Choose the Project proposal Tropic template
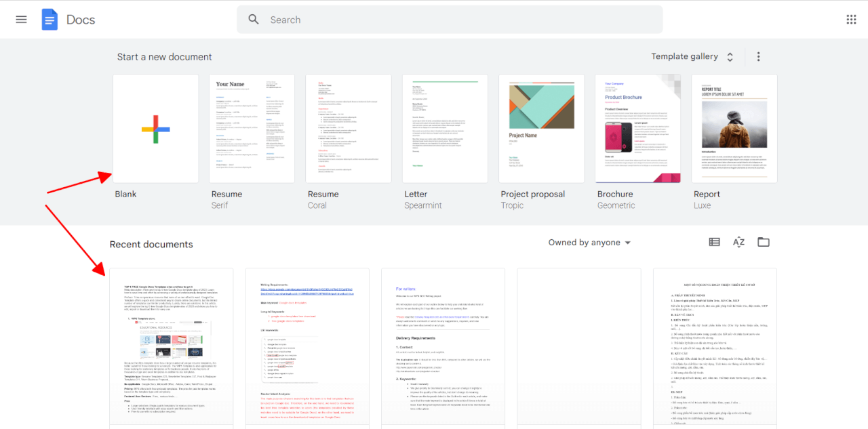868x429 pixels. point(541,129)
